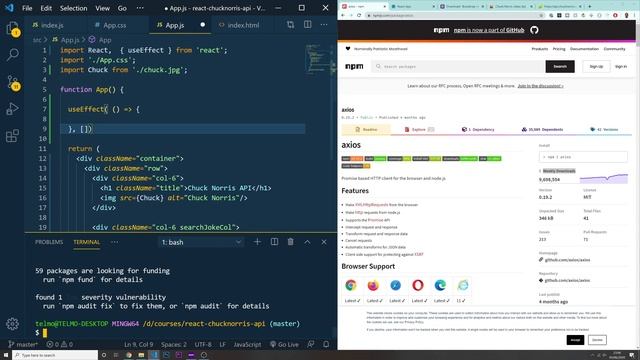Open the Source Control view
Image resolution: width=640 pixels, height=360 pixels.
12,82
